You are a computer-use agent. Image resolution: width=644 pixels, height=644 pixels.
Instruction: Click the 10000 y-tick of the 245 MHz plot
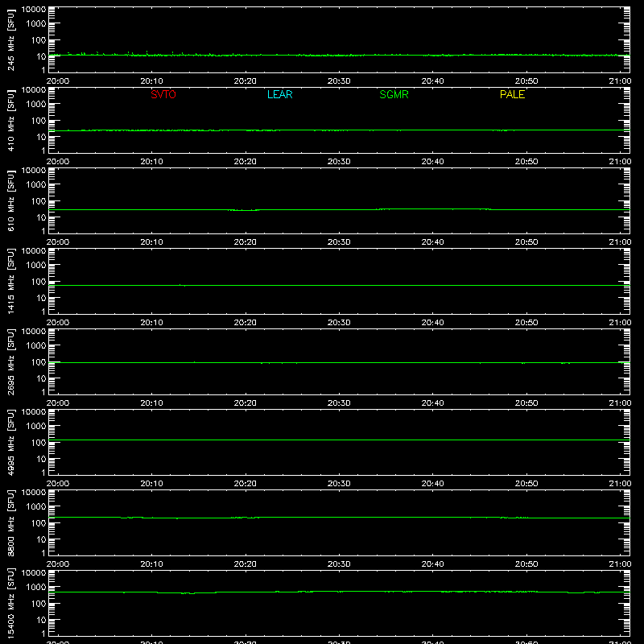tap(34, 10)
